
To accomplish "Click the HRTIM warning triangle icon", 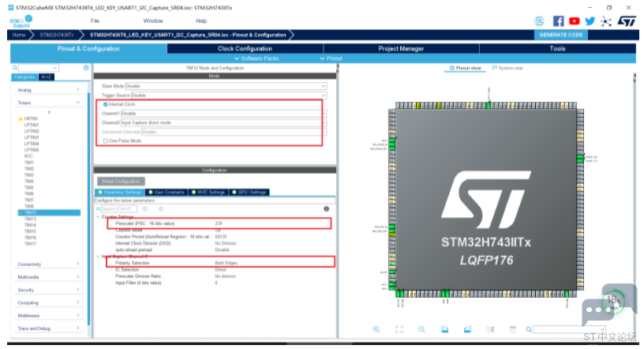I will [x=21, y=118].
